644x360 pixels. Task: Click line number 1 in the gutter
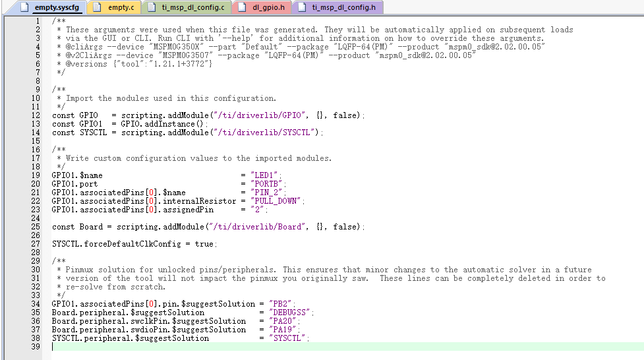click(38, 21)
